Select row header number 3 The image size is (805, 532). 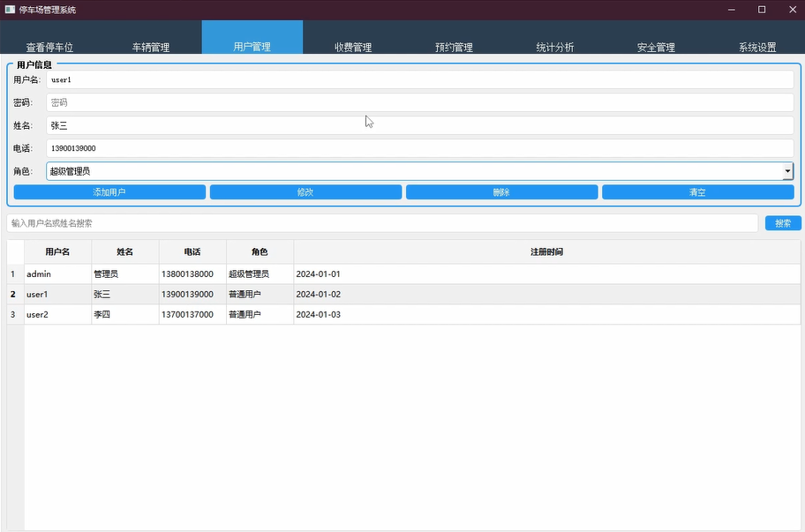pos(15,314)
